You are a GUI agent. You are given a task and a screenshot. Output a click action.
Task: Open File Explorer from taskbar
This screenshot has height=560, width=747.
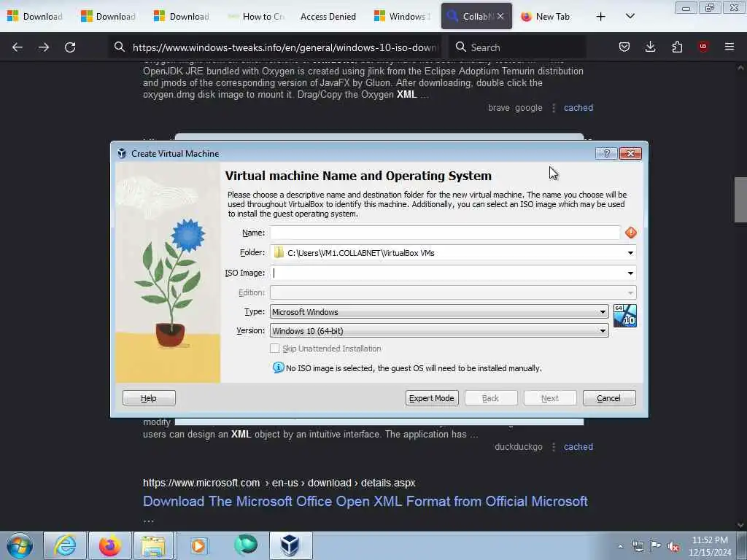153,545
